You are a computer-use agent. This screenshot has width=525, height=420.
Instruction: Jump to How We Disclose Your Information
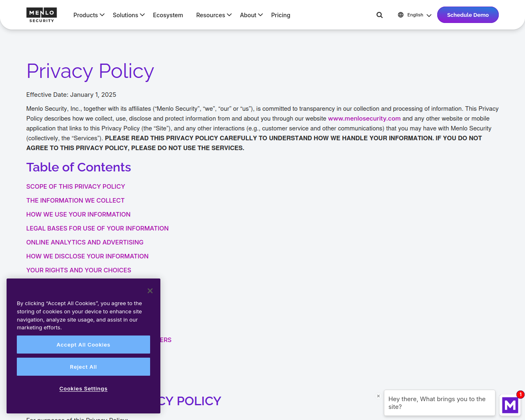pyautogui.click(x=87, y=256)
